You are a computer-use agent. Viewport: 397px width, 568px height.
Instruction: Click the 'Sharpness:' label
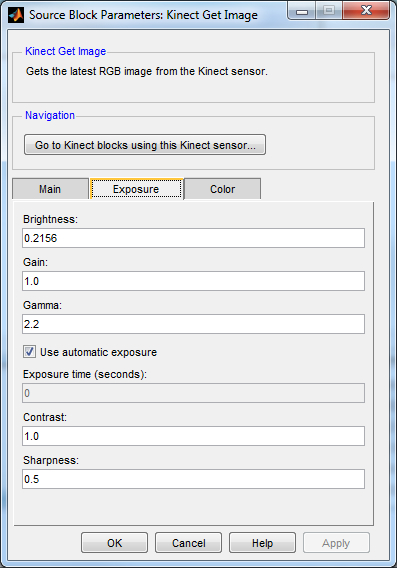point(51,460)
